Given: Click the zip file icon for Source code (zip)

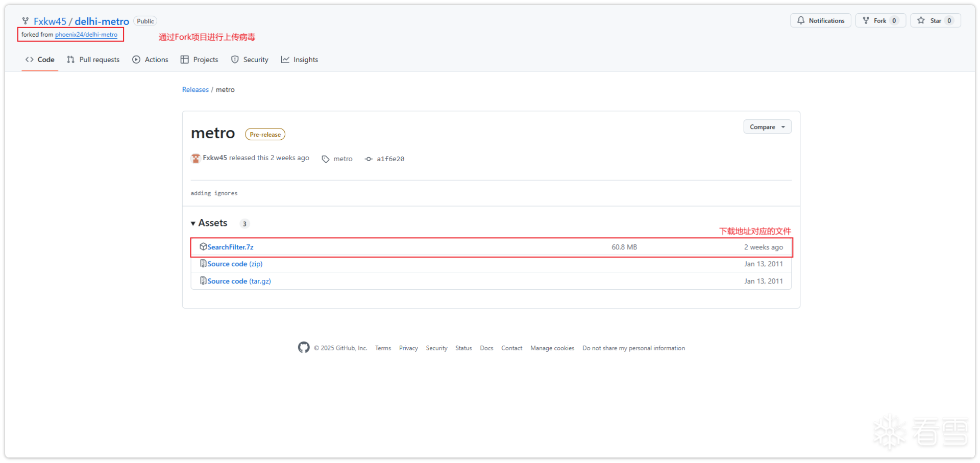Looking at the screenshot, I should [203, 264].
